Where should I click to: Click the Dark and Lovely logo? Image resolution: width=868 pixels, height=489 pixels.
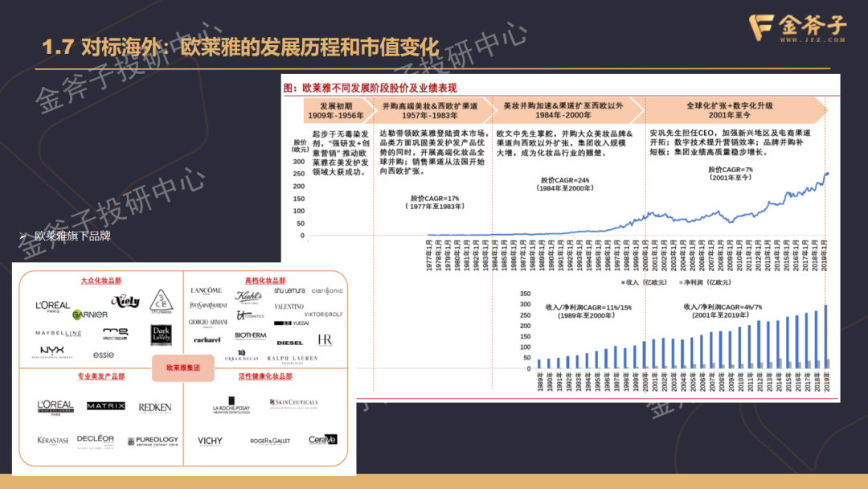point(161,335)
